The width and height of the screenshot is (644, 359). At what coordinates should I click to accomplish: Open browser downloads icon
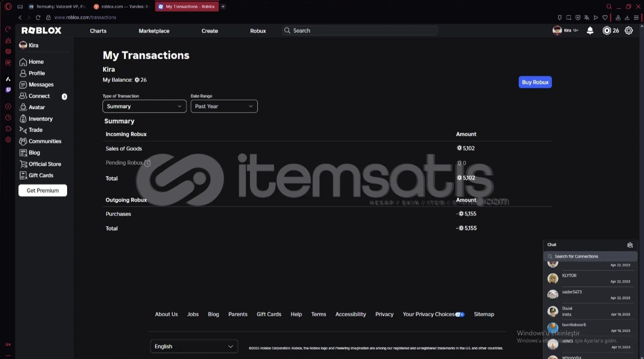[x=627, y=17]
